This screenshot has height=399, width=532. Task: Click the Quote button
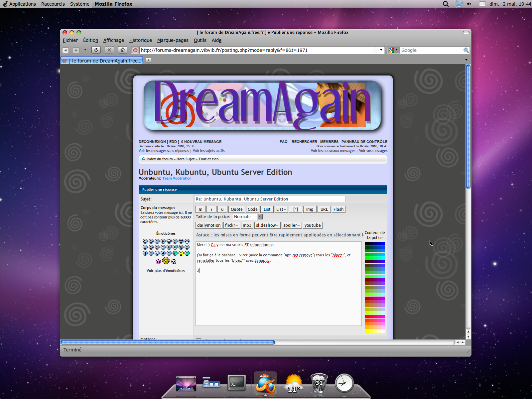point(237,209)
